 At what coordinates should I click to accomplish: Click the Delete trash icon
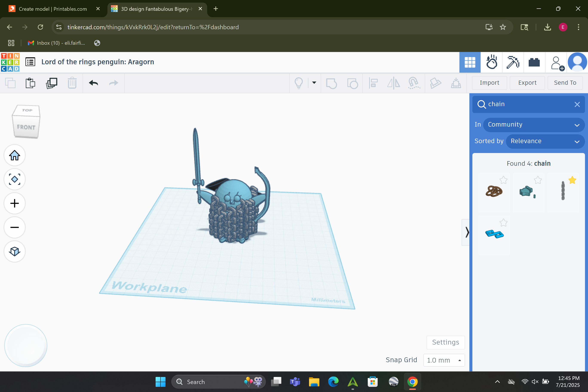(72, 83)
